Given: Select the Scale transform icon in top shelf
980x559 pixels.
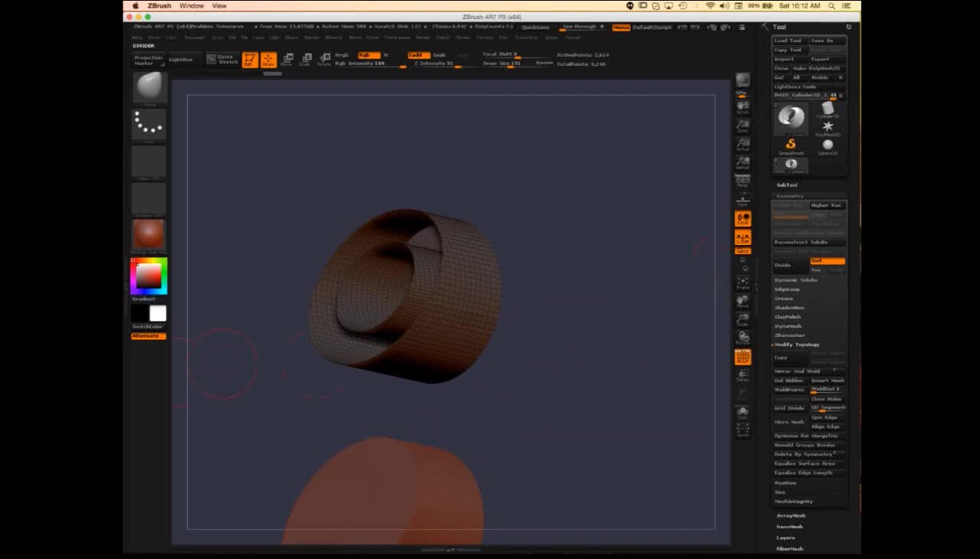Looking at the screenshot, I should coord(305,60).
